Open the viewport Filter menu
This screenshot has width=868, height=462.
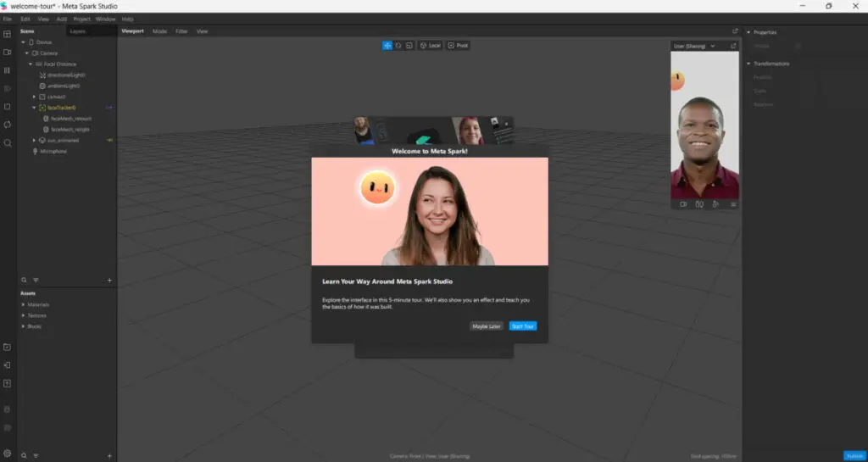[x=181, y=31]
